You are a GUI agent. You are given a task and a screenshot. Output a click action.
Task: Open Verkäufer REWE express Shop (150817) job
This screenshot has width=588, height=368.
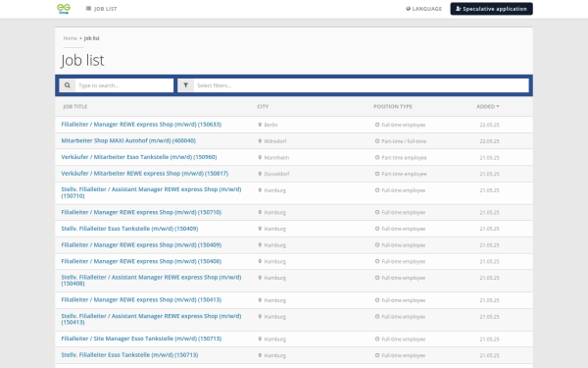145,174
